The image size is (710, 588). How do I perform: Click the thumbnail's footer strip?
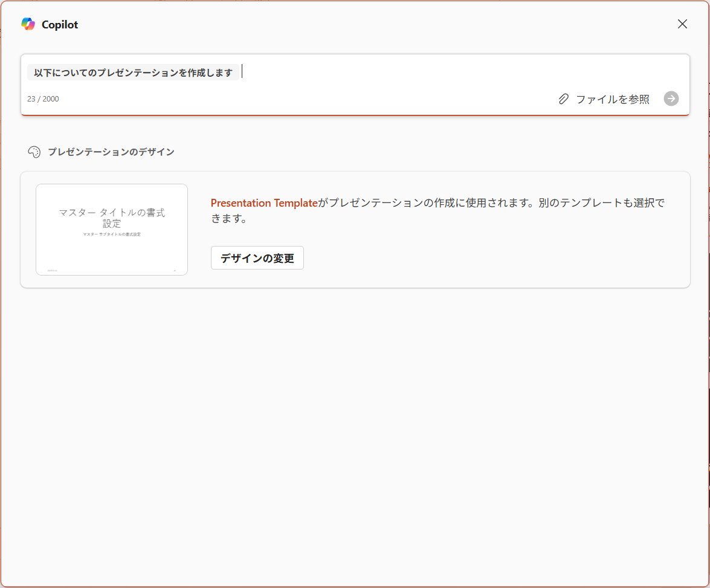coord(112,271)
